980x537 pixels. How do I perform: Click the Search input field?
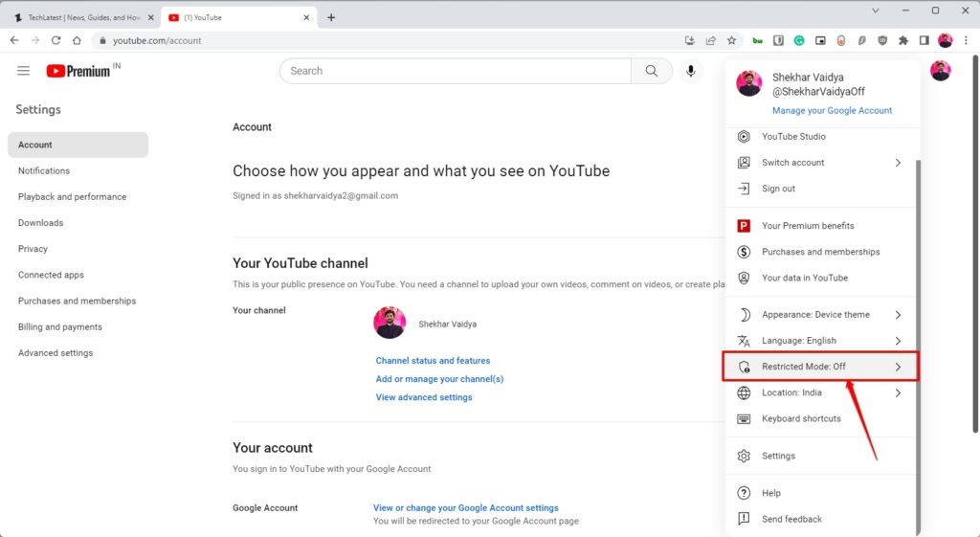(455, 71)
